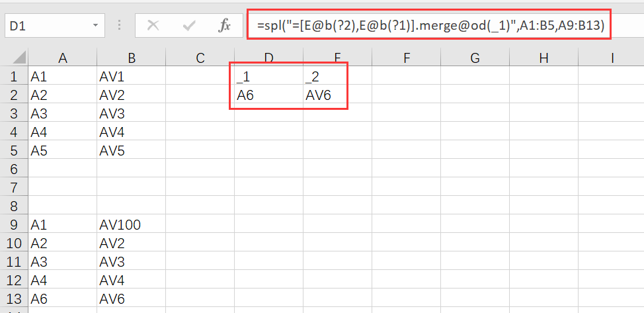Click the formula bar resize dots handle
Viewport: 644px width, 313px height.
tap(120, 26)
